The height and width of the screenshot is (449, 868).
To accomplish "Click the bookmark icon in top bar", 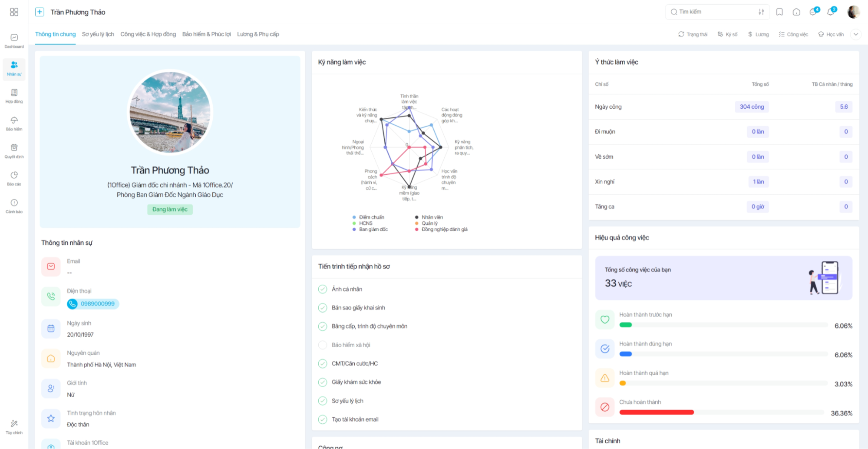I will pyautogui.click(x=779, y=12).
